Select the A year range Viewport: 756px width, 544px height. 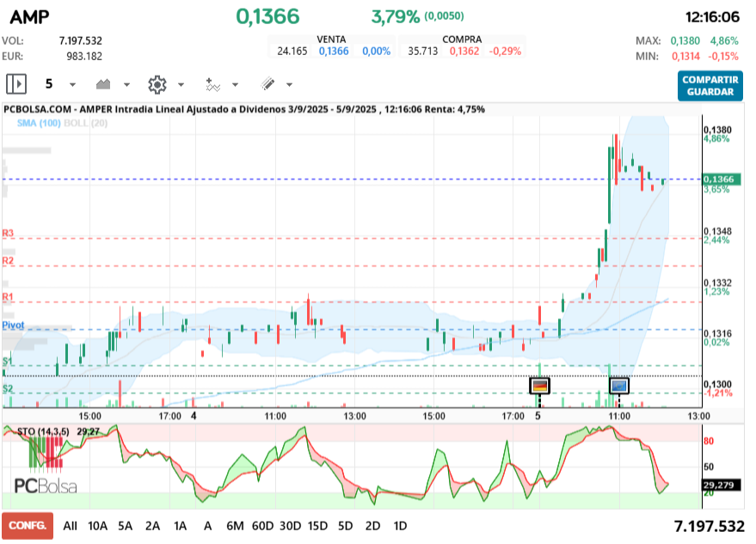tap(208, 526)
